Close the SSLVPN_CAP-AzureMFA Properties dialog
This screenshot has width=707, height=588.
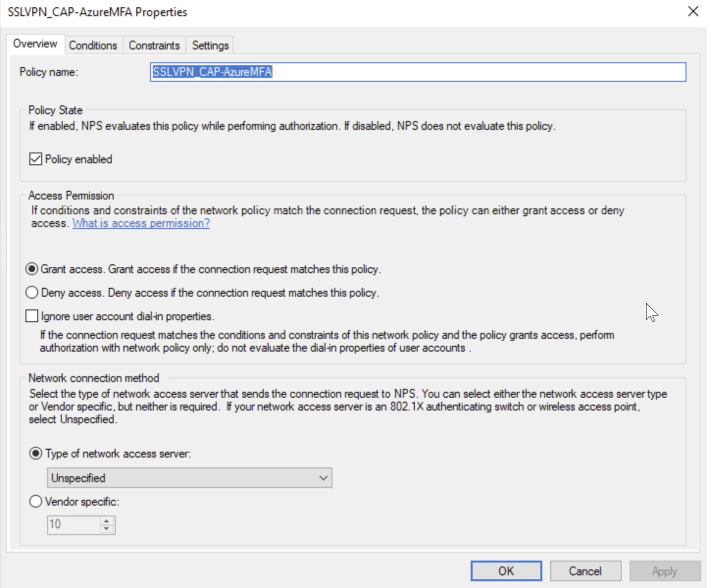[693, 11]
